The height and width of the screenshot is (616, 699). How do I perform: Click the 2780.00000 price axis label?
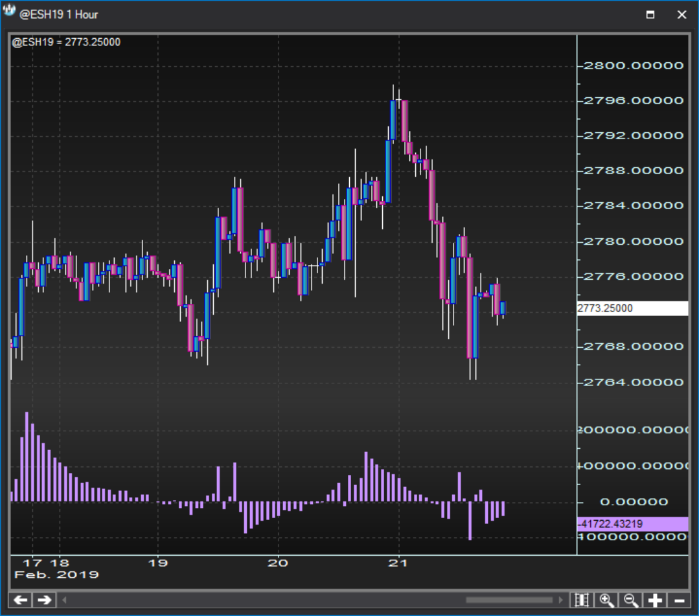(634, 242)
